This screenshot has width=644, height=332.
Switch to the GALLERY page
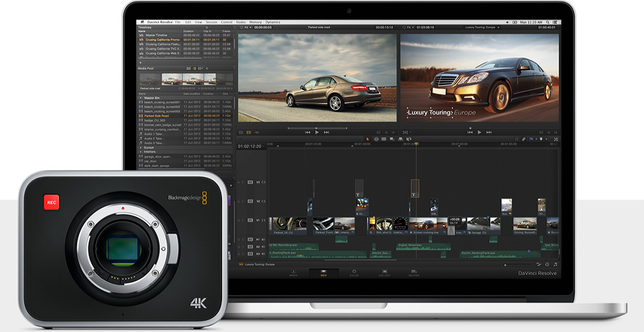[384, 273]
